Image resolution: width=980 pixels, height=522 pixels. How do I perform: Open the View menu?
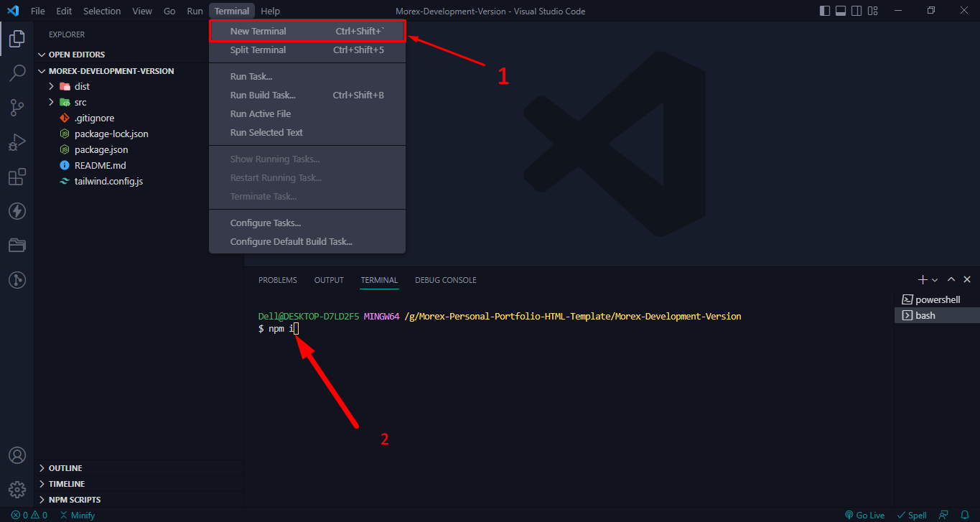[x=142, y=11]
